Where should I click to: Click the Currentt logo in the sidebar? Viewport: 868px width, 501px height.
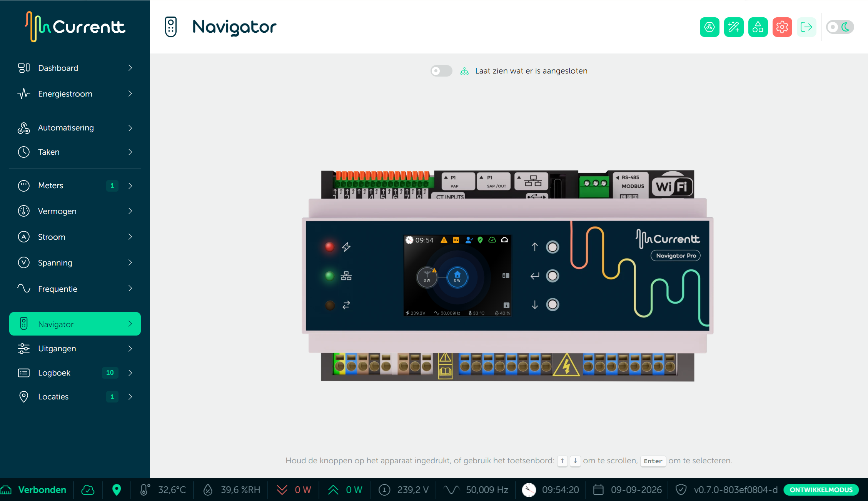point(75,27)
